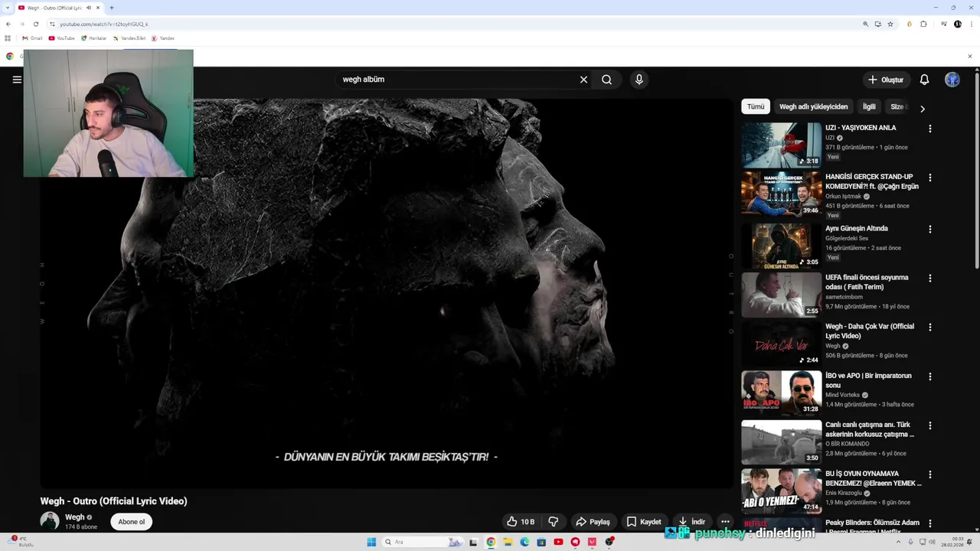Open options for 'İBO ve APO' video
The width and height of the screenshot is (980, 551).
tap(930, 377)
